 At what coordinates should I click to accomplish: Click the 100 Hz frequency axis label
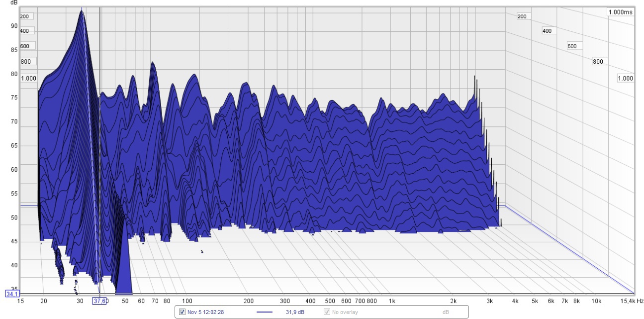pyautogui.click(x=187, y=301)
